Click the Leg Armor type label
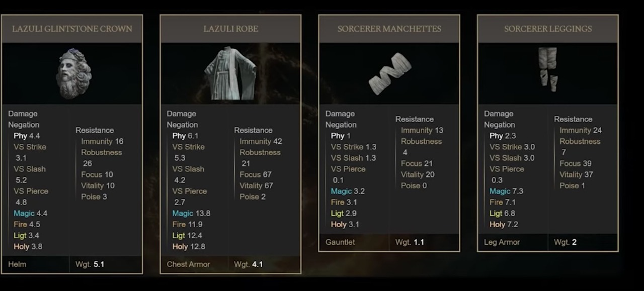Viewport: 644px width, 291px height. coord(502,242)
